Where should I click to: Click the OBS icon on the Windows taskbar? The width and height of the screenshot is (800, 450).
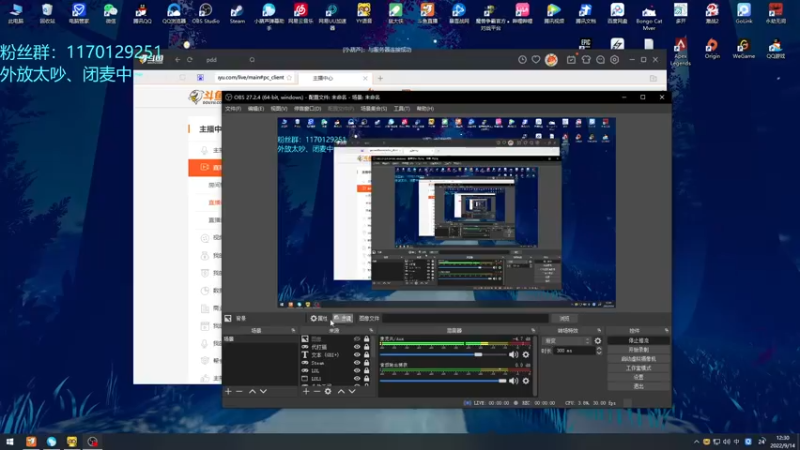[x=92, y=441]
